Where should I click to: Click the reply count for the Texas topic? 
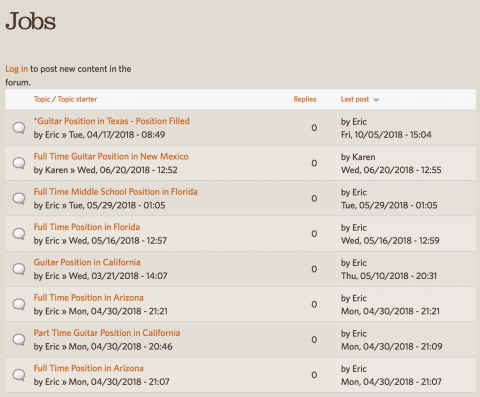coord(314,128)
